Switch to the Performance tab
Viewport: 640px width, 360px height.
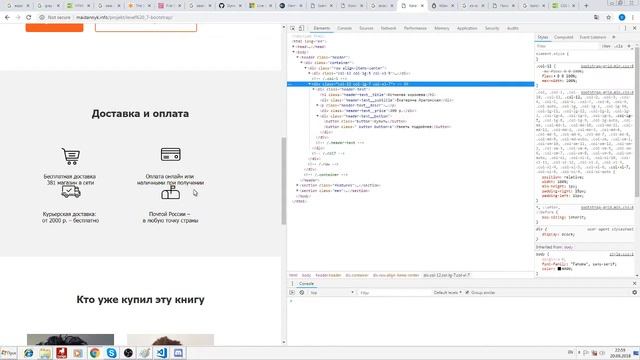pyautogui.click(x=415, y=28)
